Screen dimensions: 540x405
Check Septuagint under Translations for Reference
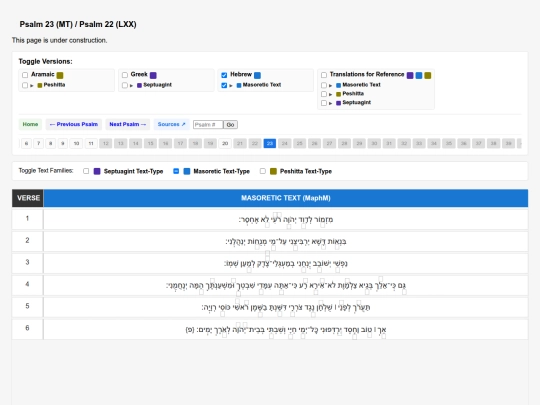324,103
